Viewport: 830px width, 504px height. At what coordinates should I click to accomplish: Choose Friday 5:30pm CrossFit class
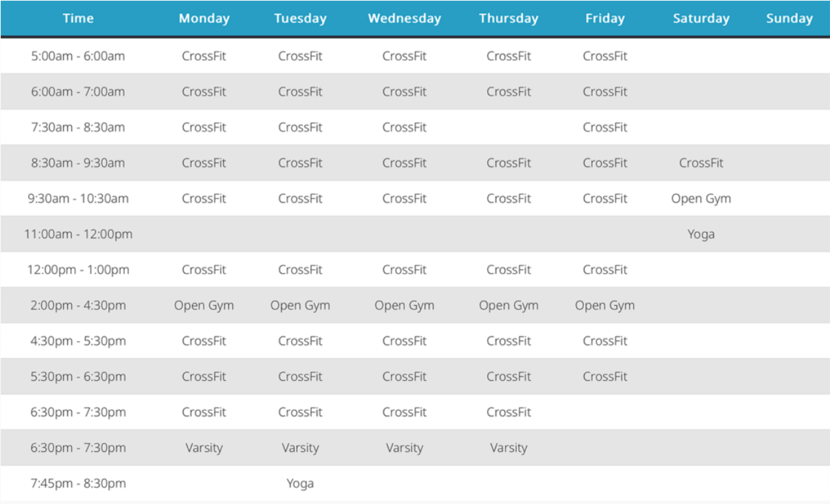[605, 377]
